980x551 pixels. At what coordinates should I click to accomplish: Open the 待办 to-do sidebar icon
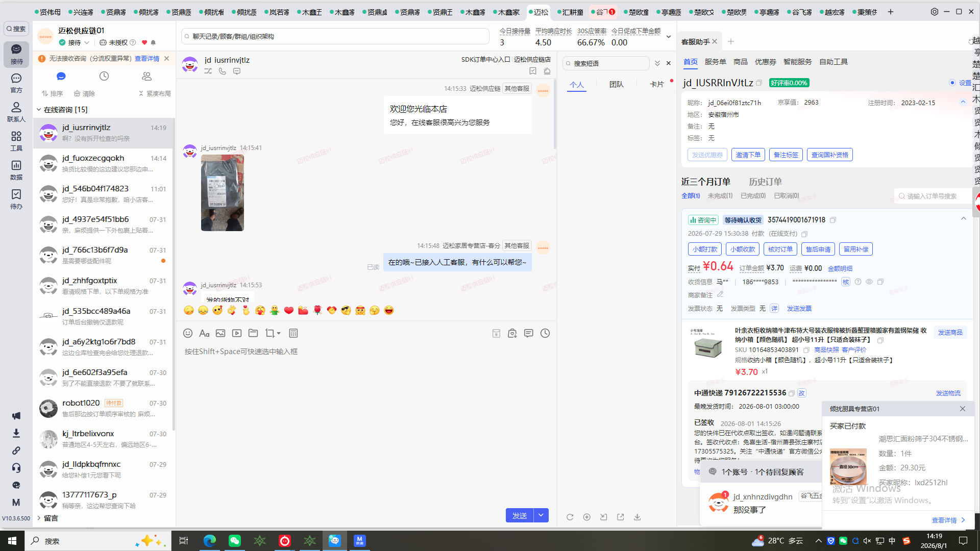point(16,199)
